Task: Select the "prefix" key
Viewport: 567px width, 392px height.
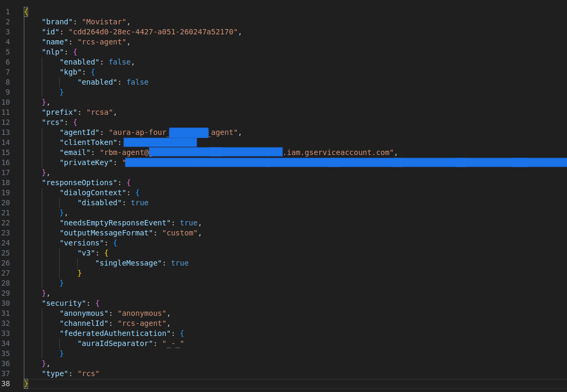Action: [59, 113]
